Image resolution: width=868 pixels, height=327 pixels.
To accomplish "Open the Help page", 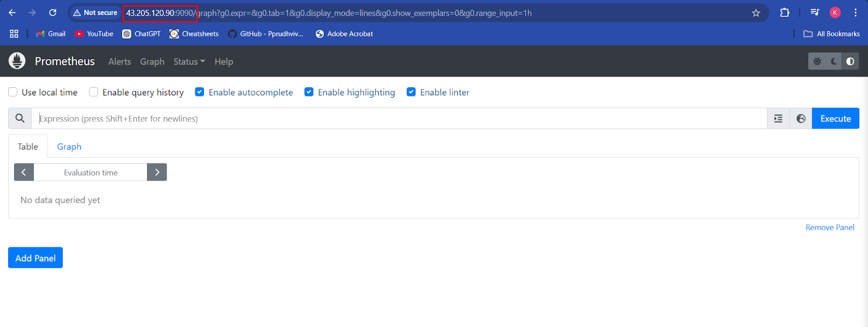I will [x=224, y=61].
